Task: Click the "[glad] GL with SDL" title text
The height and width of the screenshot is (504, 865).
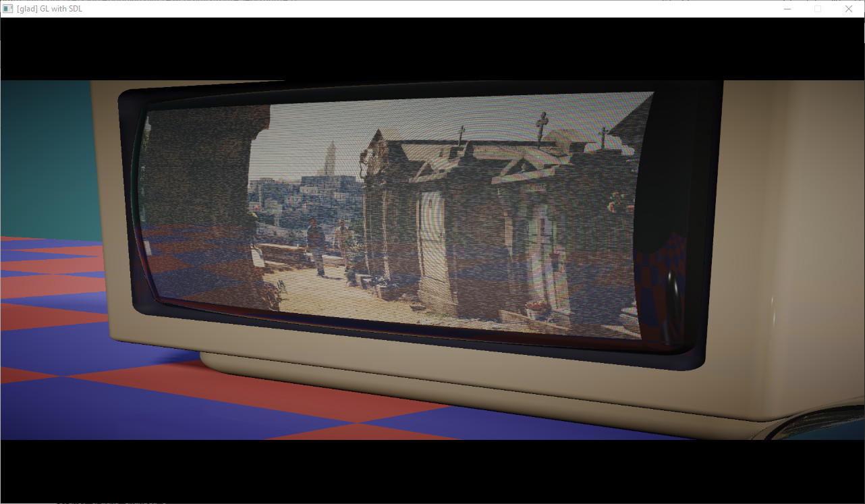Action: (x=49, y=9)
